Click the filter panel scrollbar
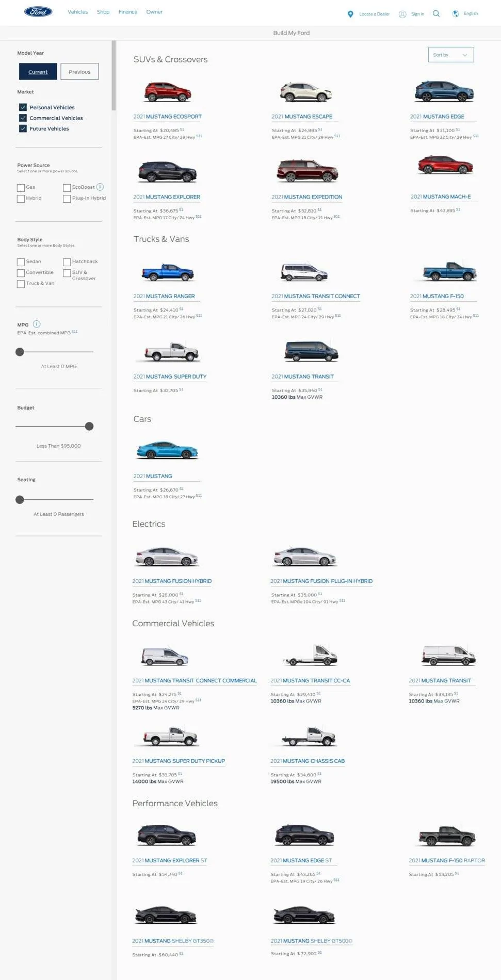The image size is (501, 980). pyautogui.click(x=114, y=76)
